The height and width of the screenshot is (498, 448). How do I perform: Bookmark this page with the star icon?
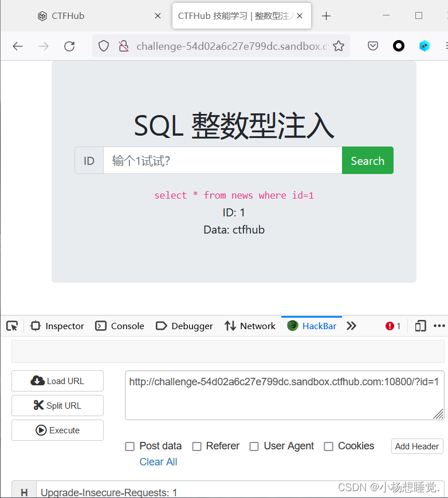coord(339,46)
